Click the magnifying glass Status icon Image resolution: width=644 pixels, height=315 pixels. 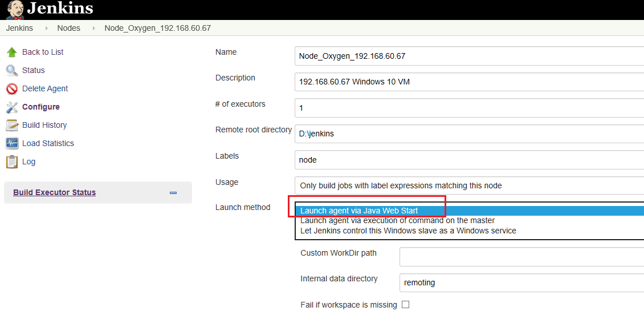(12, 70)
